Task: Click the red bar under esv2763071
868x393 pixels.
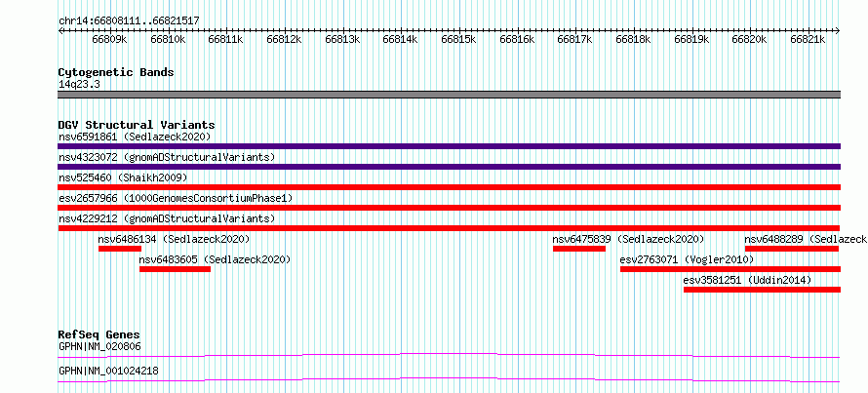Action: [x=730, y=269]
